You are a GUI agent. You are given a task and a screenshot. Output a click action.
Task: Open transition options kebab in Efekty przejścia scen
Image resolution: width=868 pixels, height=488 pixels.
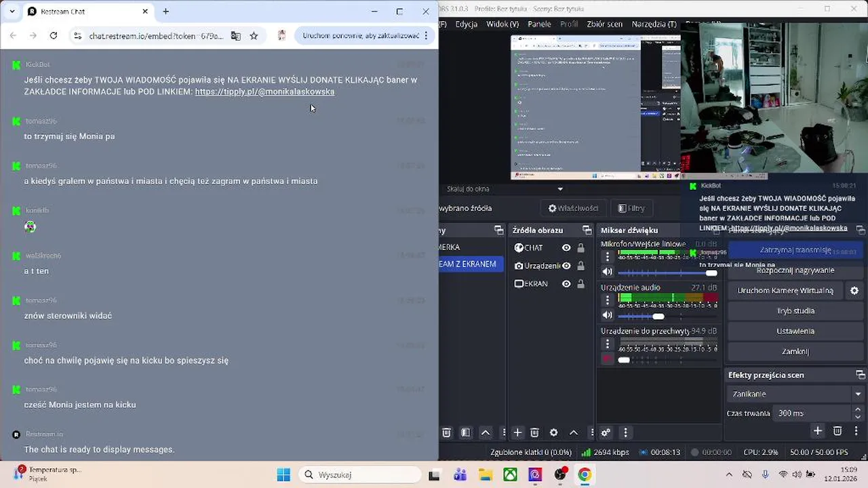coord(856,431)
